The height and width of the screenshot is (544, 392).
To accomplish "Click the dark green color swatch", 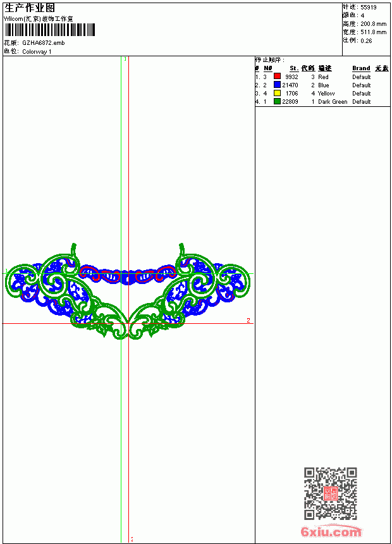I will (277, 101).
